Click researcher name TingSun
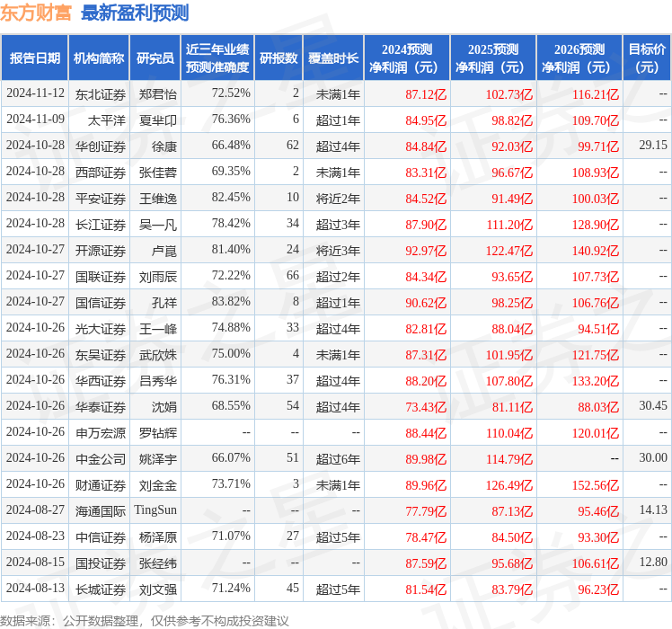The height and width of the screenshot is (629, 672). point(155,510)
